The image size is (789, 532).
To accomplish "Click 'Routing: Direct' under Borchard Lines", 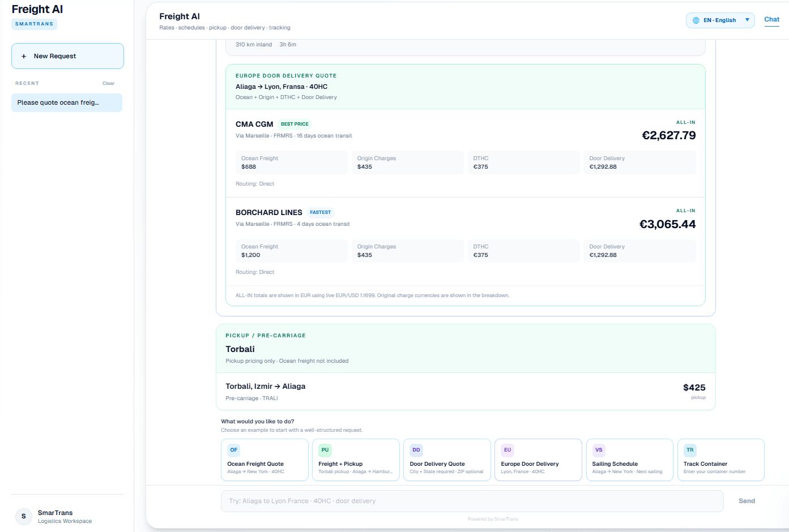I will [255, 272].
